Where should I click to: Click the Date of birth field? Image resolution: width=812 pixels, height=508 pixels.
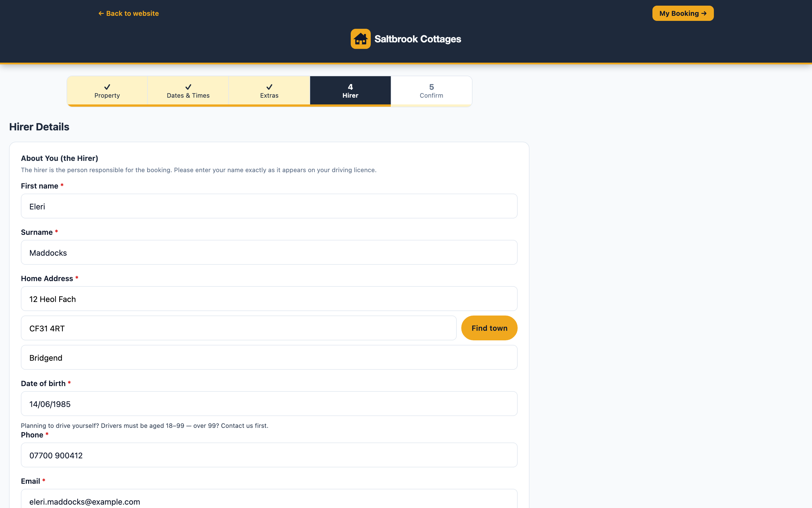tap(269, 404)
